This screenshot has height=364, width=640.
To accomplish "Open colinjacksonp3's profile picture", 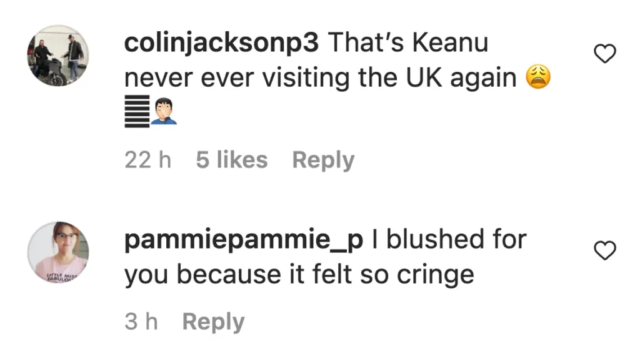I will pos(57,56).
